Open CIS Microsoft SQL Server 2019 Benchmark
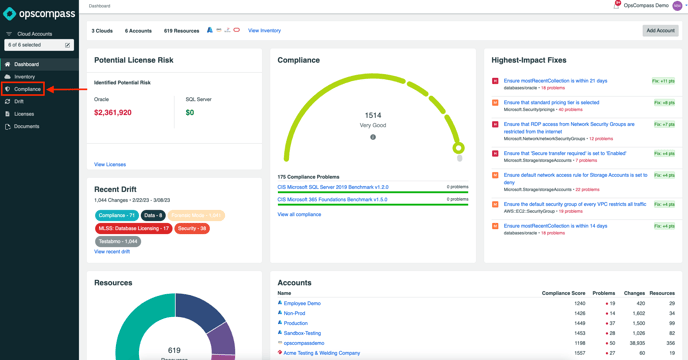 pyautogui.click(x=333, y=187)
